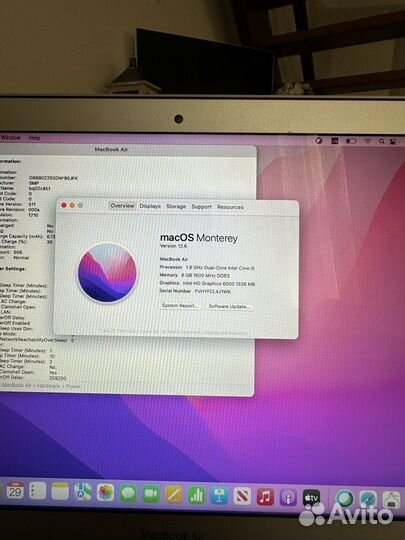Open Control Center from the menu bar

393,142
